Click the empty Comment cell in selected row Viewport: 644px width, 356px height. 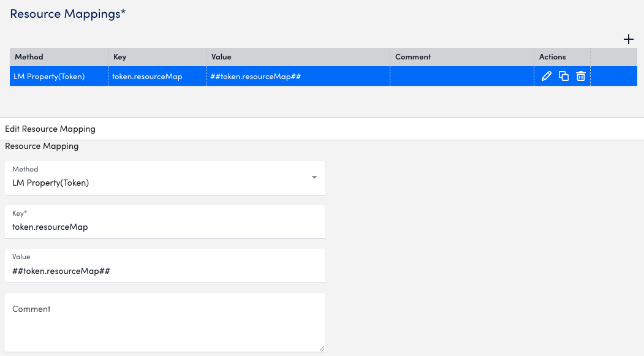pyautogui.click(x=461, y=77)
